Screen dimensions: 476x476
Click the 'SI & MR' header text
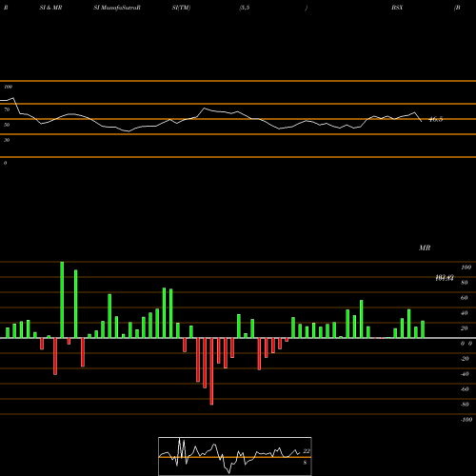coord(50,8)
